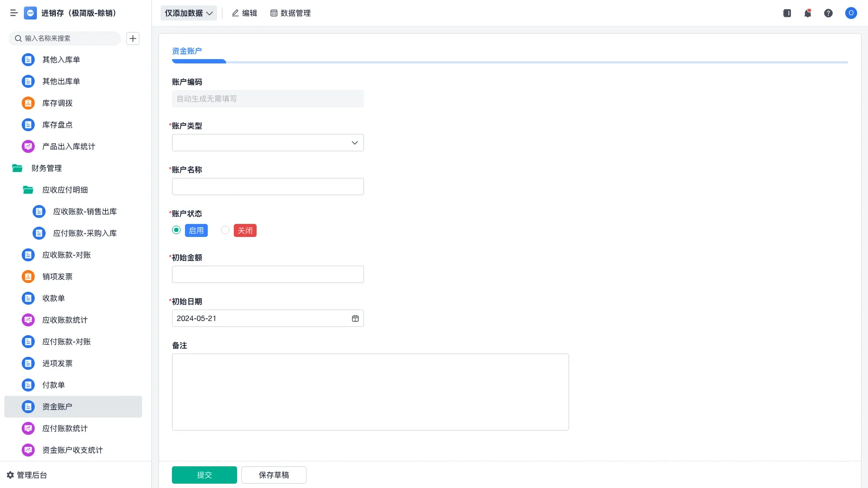868x488 pixels.
Task: Open 应收账款-对账 in the sidebar
Action: pos(73,255)
